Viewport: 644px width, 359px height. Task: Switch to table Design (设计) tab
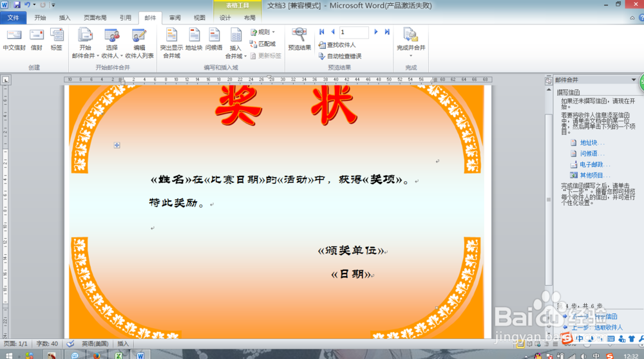[x=225, y=17]
